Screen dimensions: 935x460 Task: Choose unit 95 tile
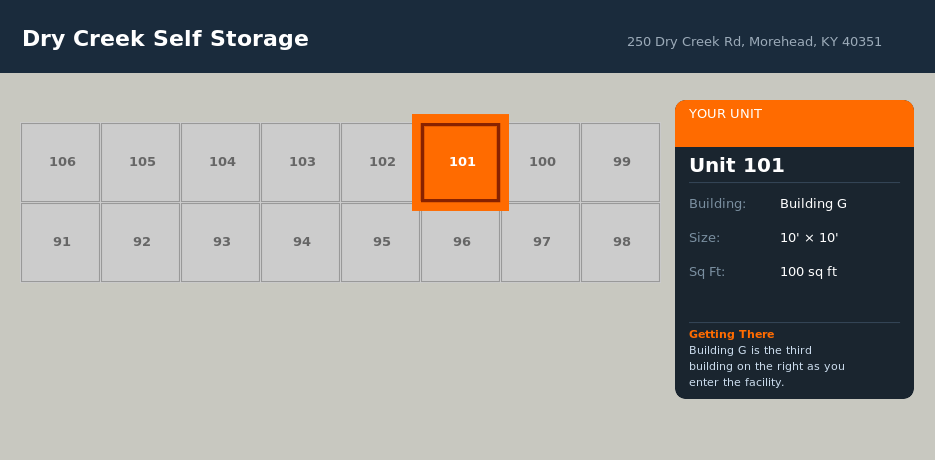[x=381, y=242]
